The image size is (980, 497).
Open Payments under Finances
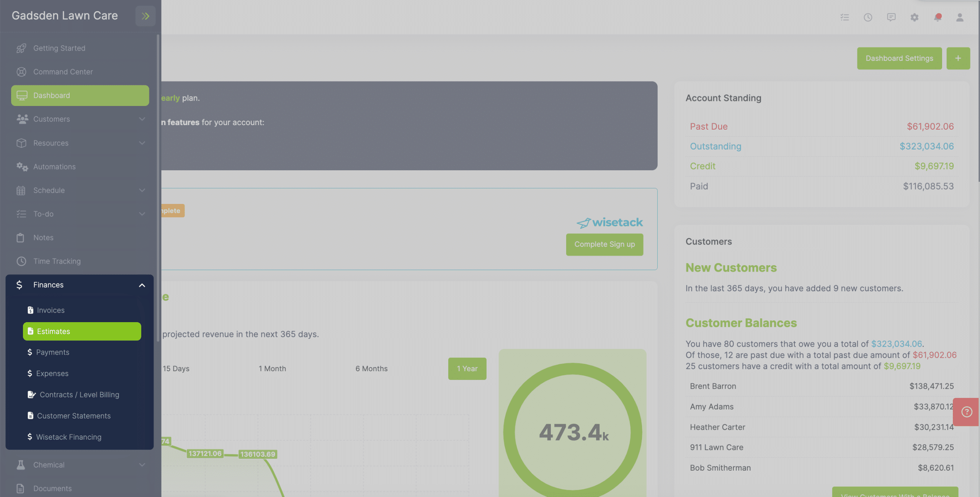[82, 352]
